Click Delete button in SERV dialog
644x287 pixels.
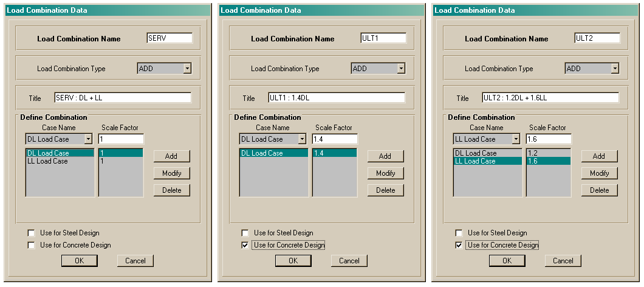click(x=172, y=190)
